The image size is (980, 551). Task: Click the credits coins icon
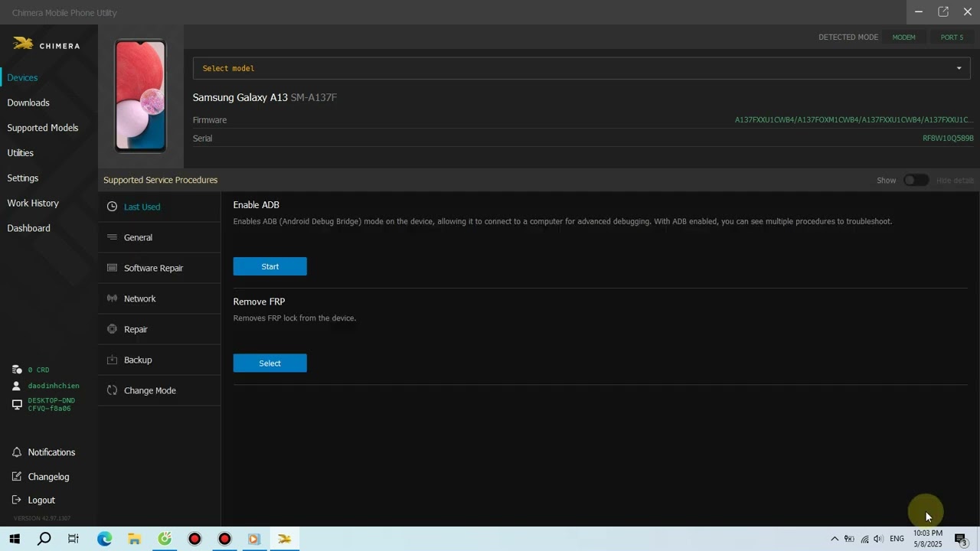pos(17,370)
